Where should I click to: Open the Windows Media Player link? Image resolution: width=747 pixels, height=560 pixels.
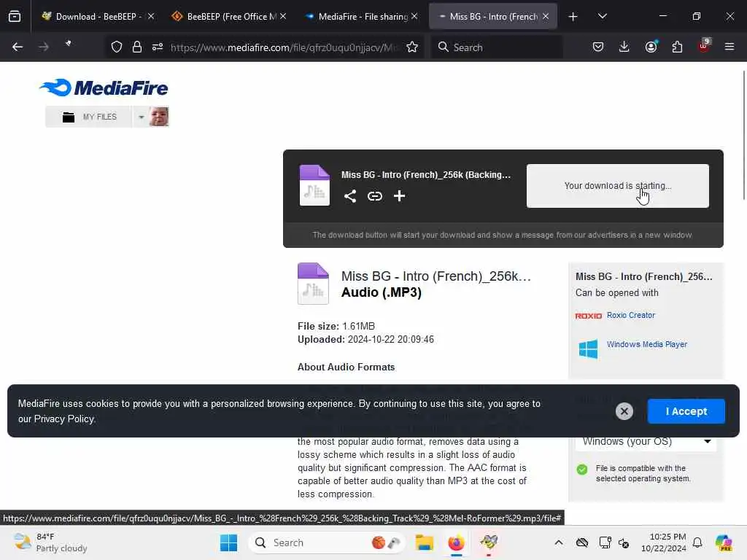click(646, 344)
